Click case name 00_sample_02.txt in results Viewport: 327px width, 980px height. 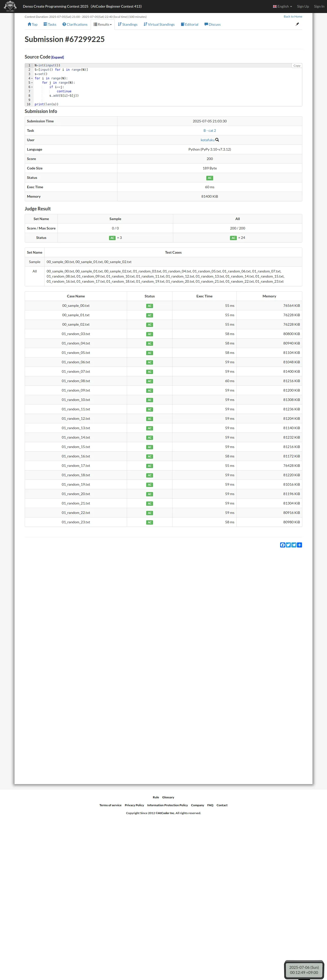click(76, 325)
